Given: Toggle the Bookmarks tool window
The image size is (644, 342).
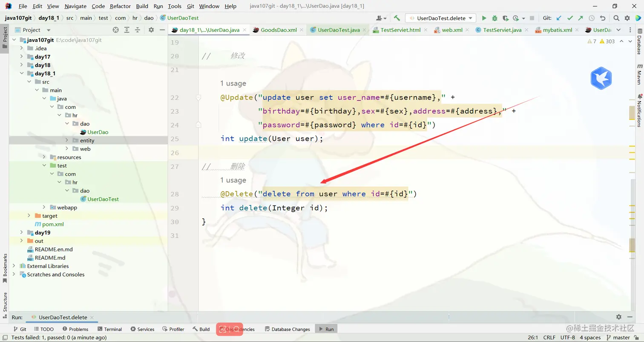Looking at the screenshot, I should pyautogui.click(x=5, y=268).
